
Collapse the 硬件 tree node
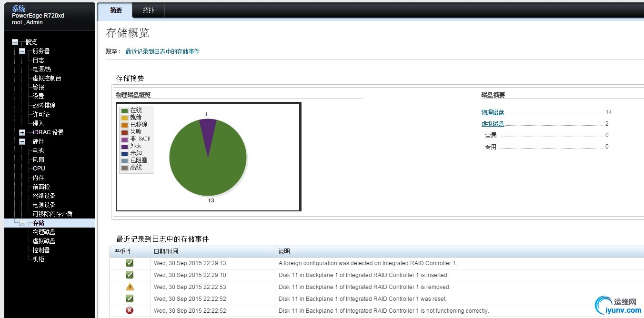22,141
